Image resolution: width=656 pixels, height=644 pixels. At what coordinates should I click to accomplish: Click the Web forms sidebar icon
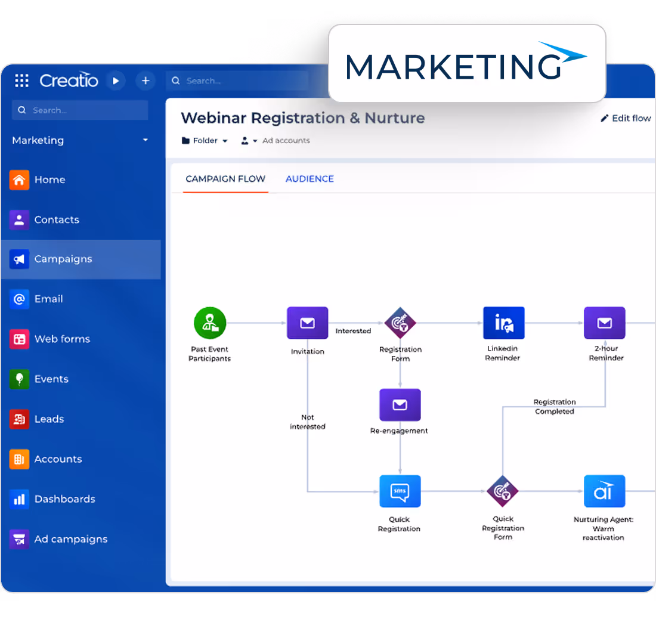pos(18,339)
